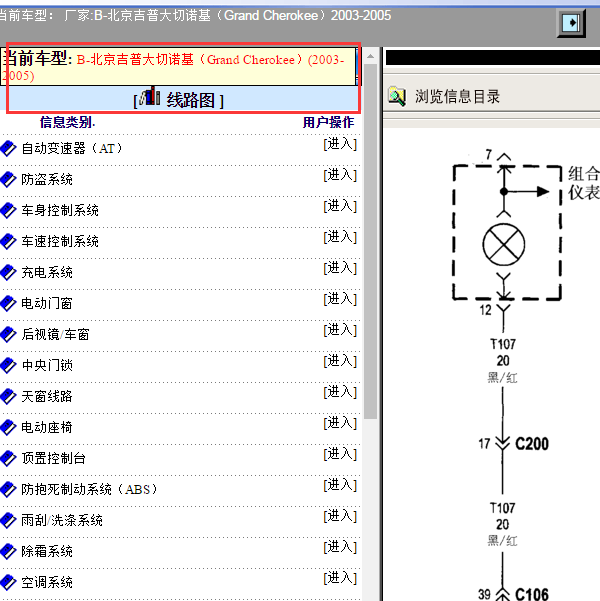Click the 用户操作 column header
This screenshot has height=601, width=600.
click(x=328, y=123)
